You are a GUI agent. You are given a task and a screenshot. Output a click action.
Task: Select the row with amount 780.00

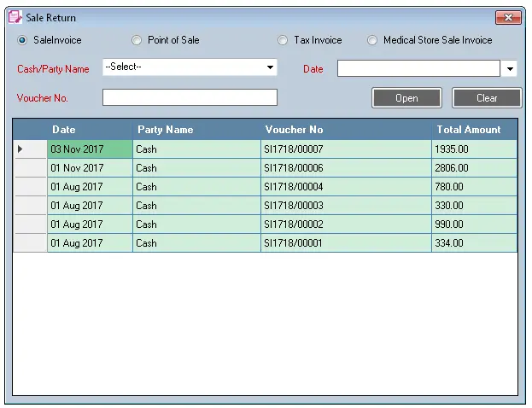451,187
